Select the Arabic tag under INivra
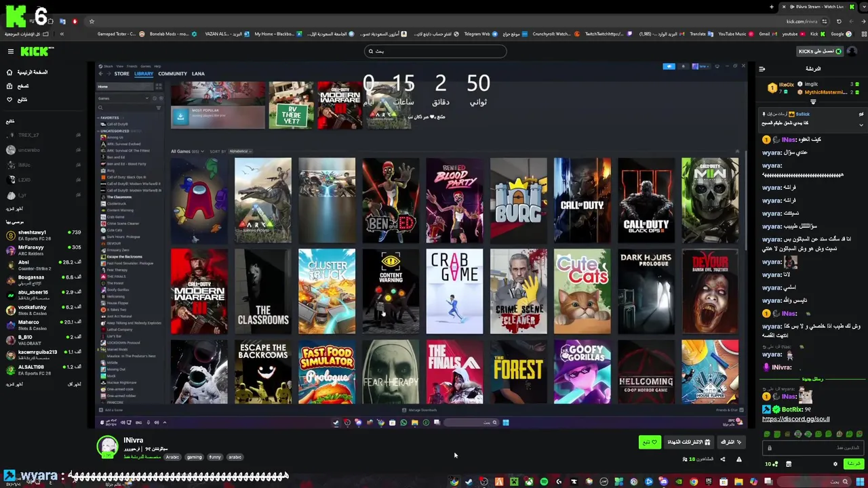The height and width of the screenshot is (488, 868). [x=172, y=457]
